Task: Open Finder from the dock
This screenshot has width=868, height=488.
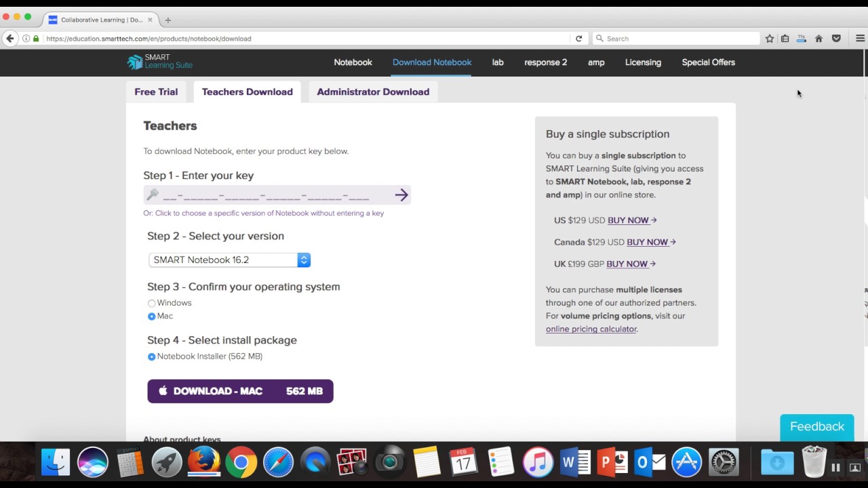Action: (x=56, y=463)
